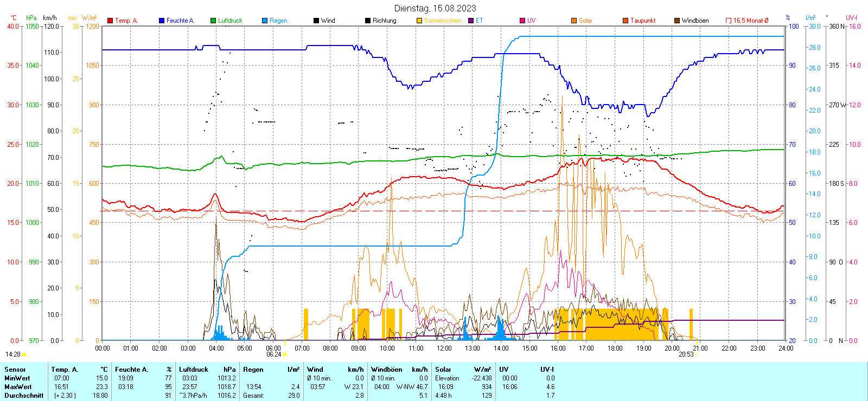Click the sun icon beside 14:28
Image resolution: width=868 pixels, height=401 pixels.
point(24,354)
